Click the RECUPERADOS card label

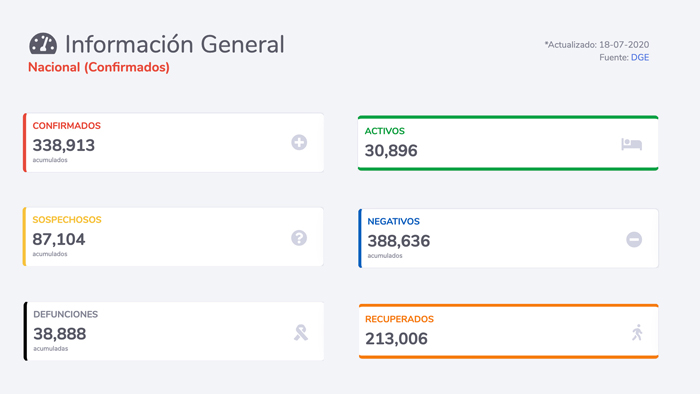[x=400, y=319]
